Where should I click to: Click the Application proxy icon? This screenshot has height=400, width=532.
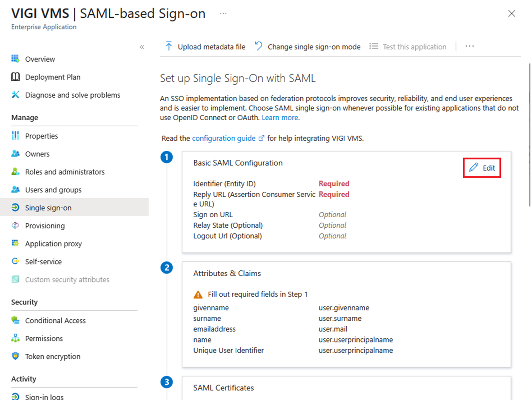click(x=15, y=243)
